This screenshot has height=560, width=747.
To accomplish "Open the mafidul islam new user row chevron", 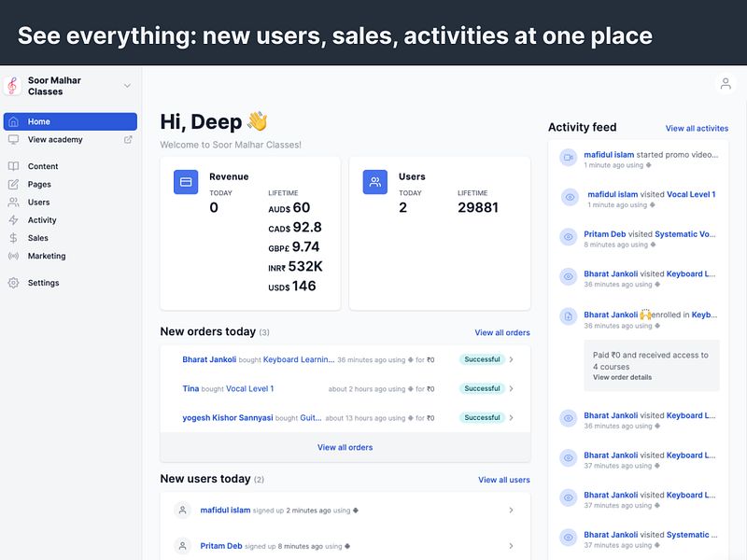I will tap(511, 510).
